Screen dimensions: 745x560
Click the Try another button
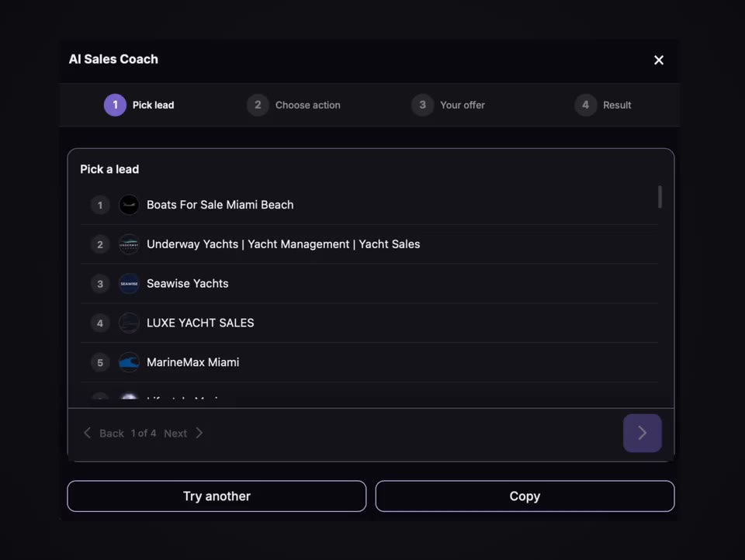(x=217, y=496)
